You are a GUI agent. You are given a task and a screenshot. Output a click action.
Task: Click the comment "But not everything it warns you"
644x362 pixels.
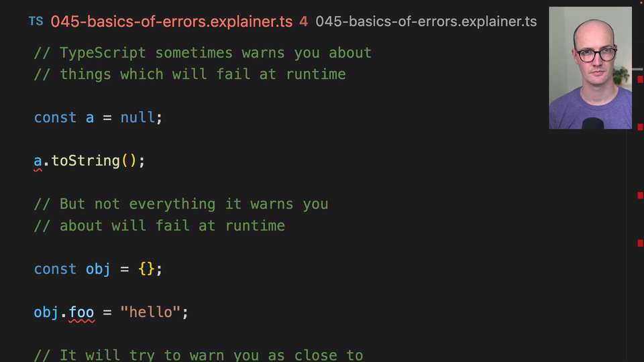point(181,204)
